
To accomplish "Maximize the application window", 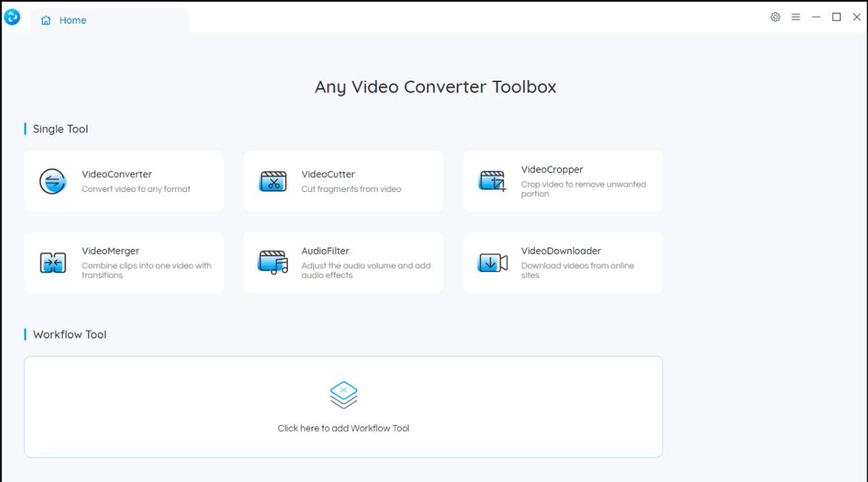I will click(836, 17).
